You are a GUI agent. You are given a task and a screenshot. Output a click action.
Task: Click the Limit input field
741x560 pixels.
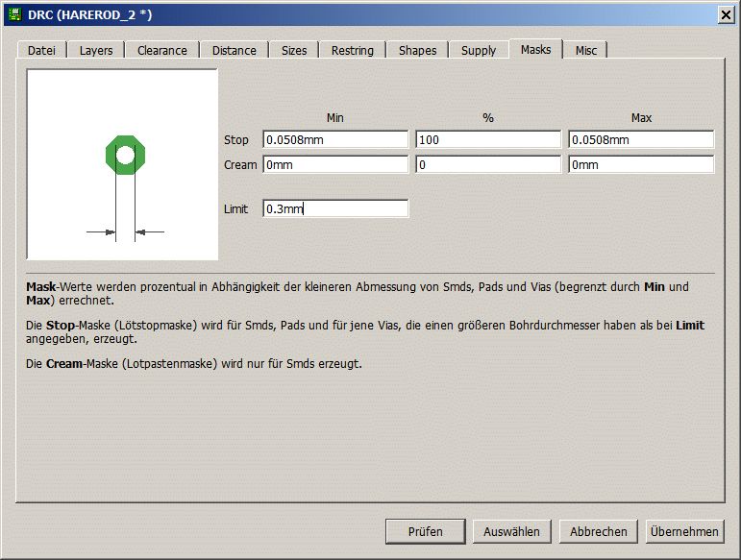coord(335,208)
